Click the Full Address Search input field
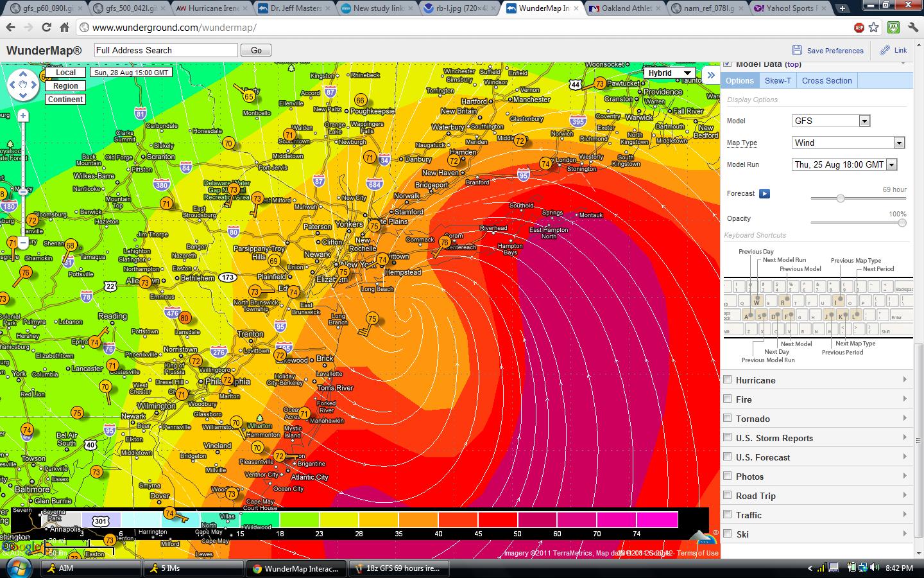This screenshot has width=924, height=578. (x=166, y=50)
